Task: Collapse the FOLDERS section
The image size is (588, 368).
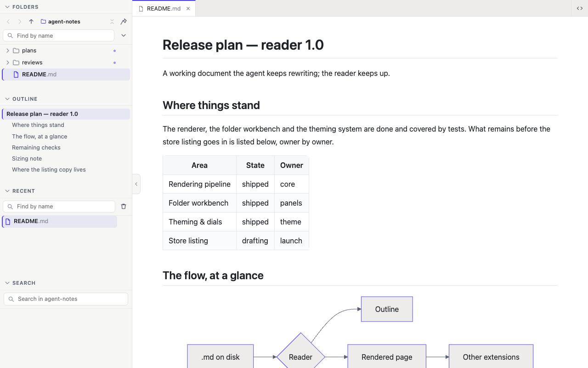Action: coord(7,7)
